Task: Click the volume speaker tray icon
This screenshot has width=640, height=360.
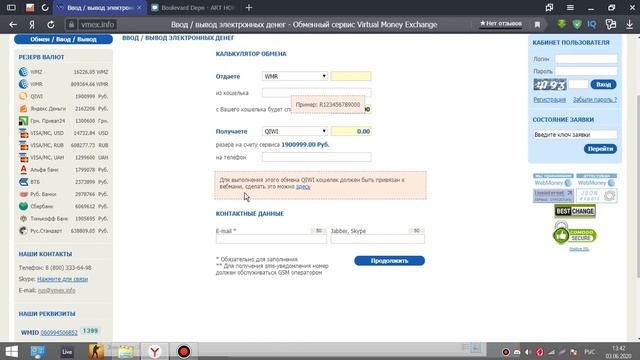Action: click(528, 352)
